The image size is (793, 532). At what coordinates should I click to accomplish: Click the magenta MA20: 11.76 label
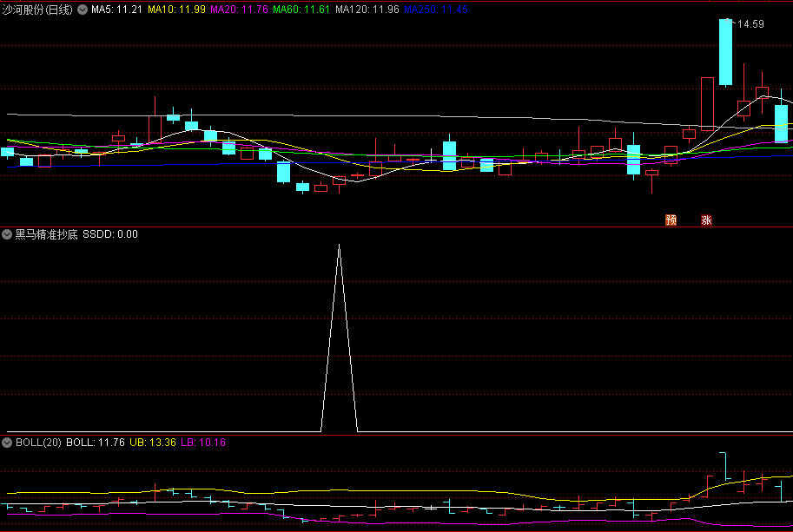(239, 10)
